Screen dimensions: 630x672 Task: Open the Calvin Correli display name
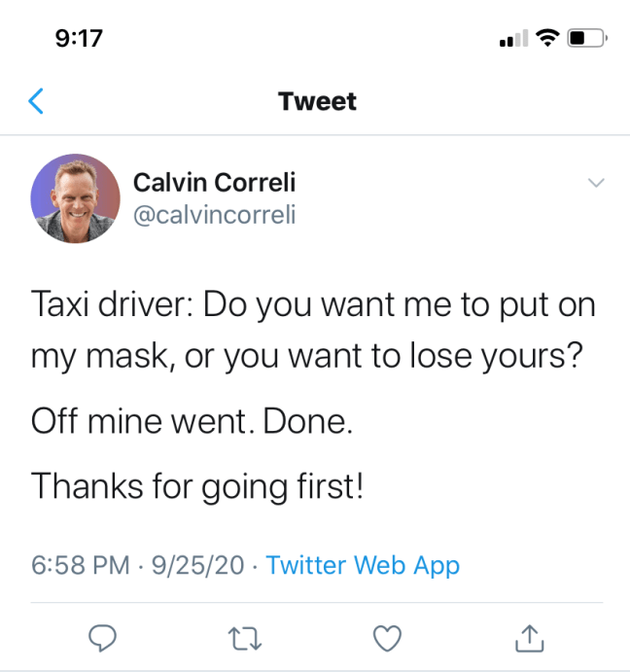(214, 182)
